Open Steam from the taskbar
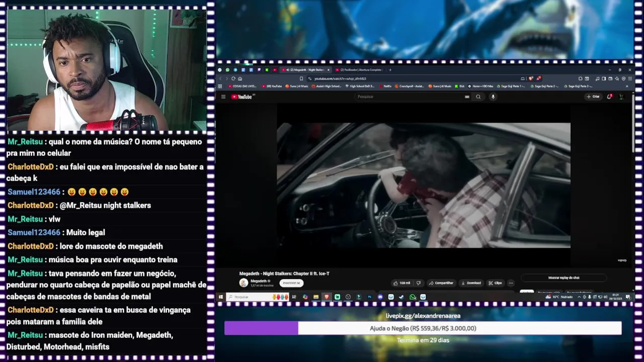Screen dimensions: 644x362 401,297
